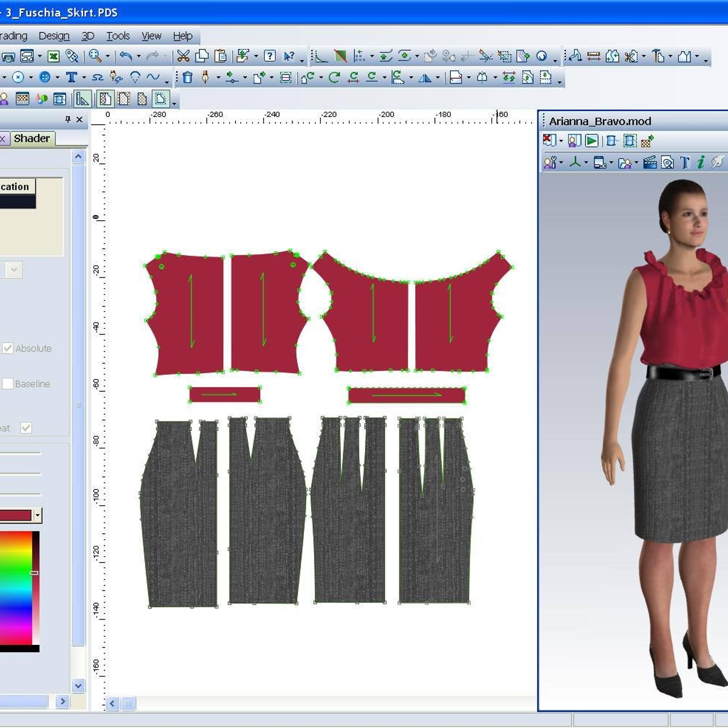Click the crimson shader color swatch
728x728 pixels.
pyautogui.click(x=16, y=516)
